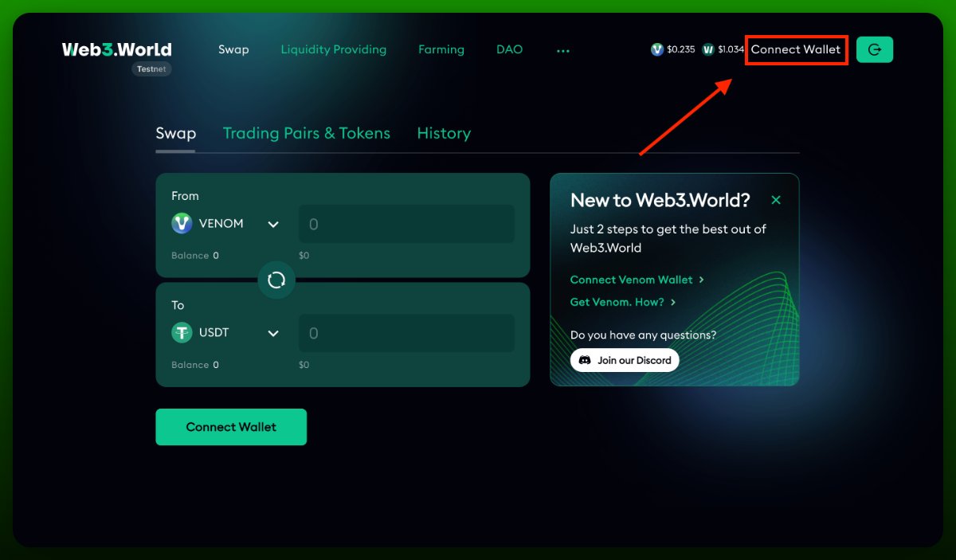This screenshot has width=956, height=560.
Task: Open the more options ellipsis menu
Action: pyautogui.click(x=563, y=50)
